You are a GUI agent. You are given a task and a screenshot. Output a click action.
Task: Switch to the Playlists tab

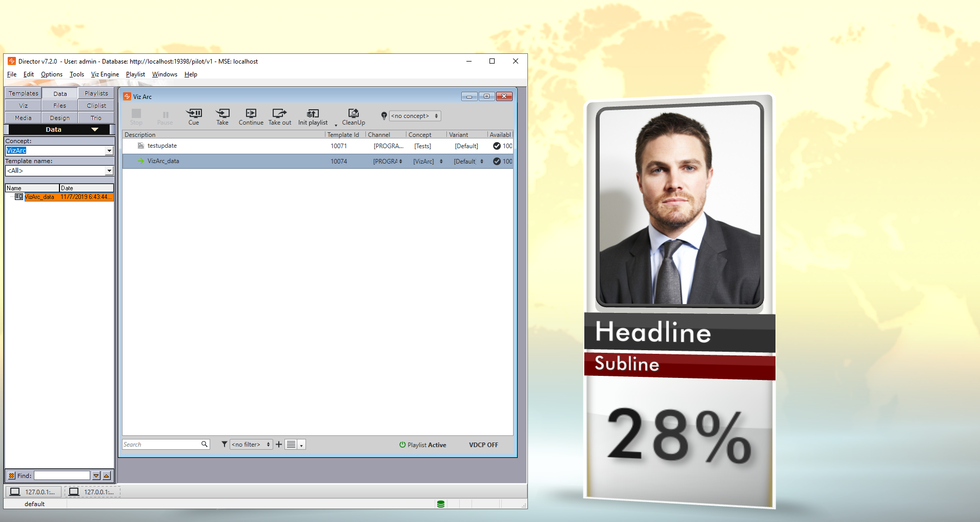[x=96, y=93]
